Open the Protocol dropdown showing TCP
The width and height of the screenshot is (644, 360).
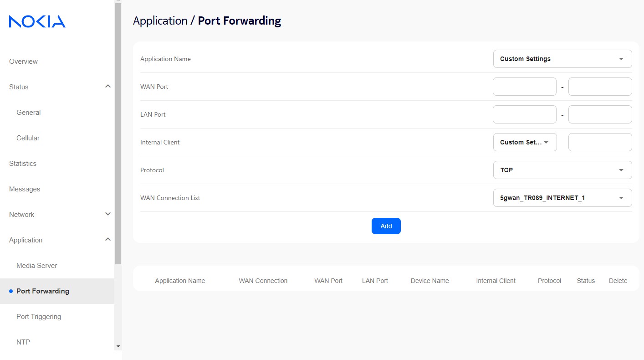point(562,170)
